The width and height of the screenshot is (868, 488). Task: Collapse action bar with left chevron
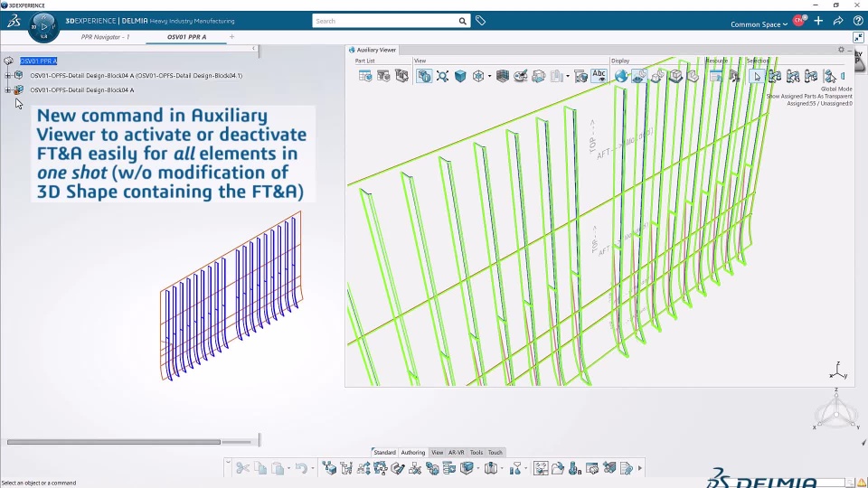pos(228,461)
